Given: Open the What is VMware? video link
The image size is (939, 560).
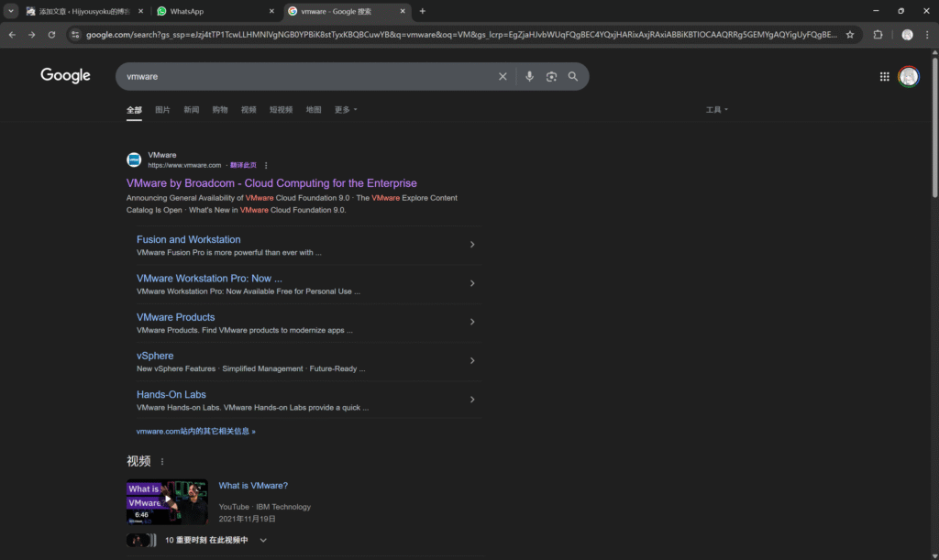Looking at the screenshot, I should pyautogui.click(x=253, y=485).
